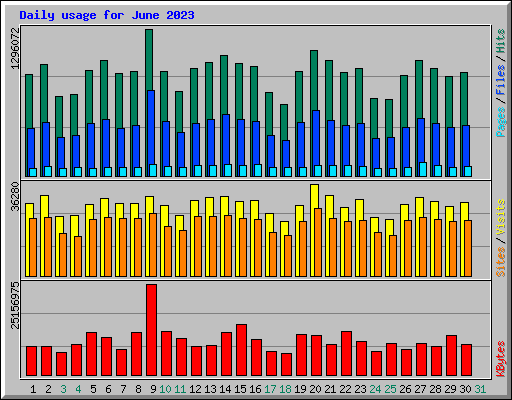Select day 20 on the x-axis
Viewport: 512px width, 400px height.
click(x=315, y=389)
